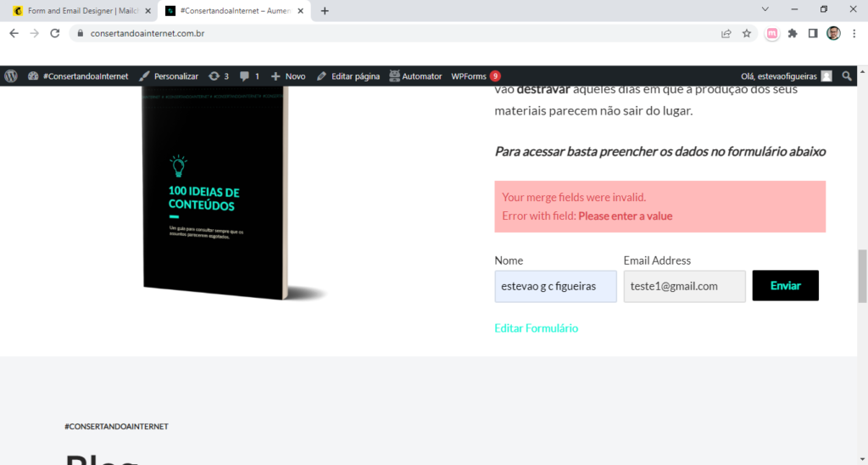Open Chrome three-dot menu

pos(854,33)
